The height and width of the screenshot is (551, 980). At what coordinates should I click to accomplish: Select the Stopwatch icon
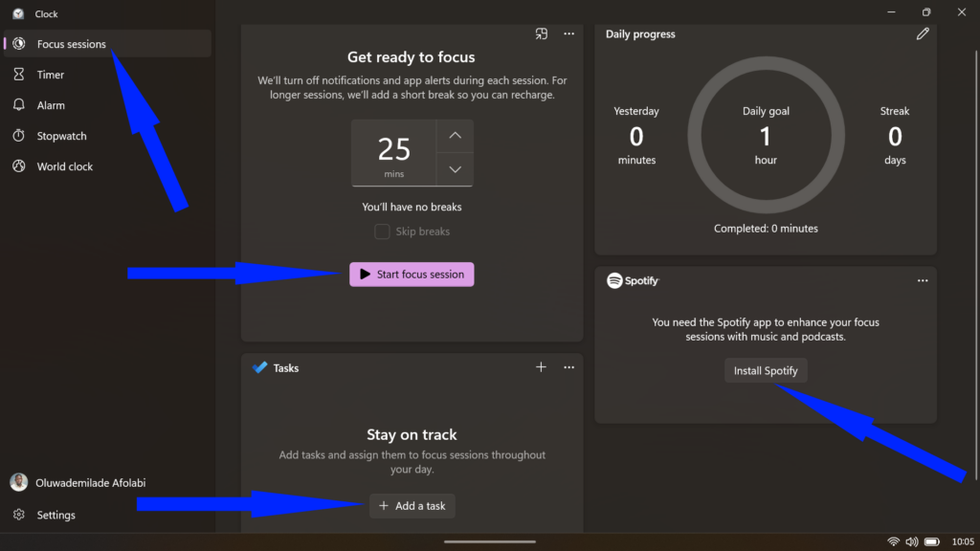point(20,135)
